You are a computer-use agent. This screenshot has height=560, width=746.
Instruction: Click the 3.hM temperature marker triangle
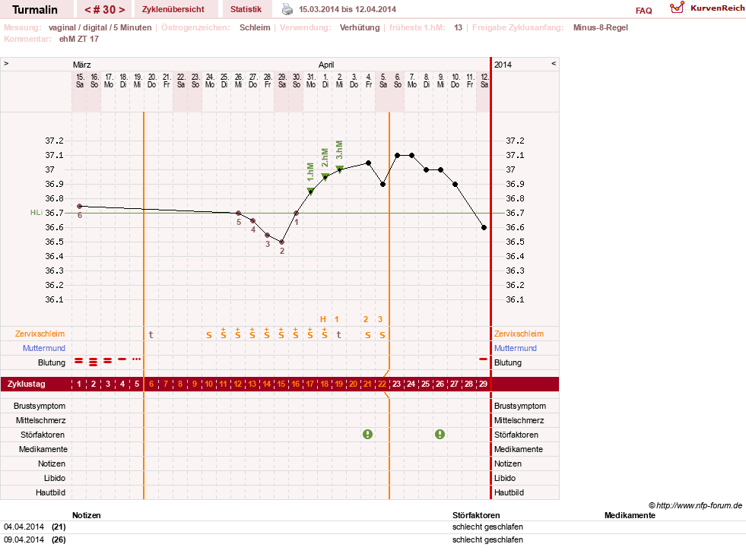340,169
